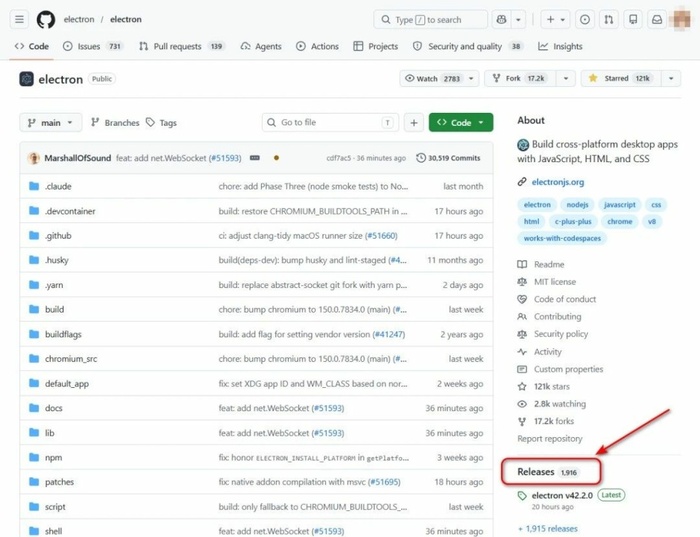The image size is (700, 537).
Task: Switch to the Pull requests tab
Action: [181, 46]
